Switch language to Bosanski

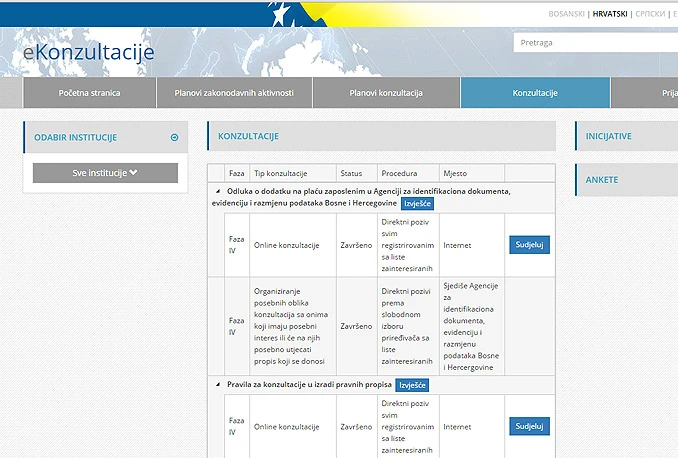click(x=566, y=14)
